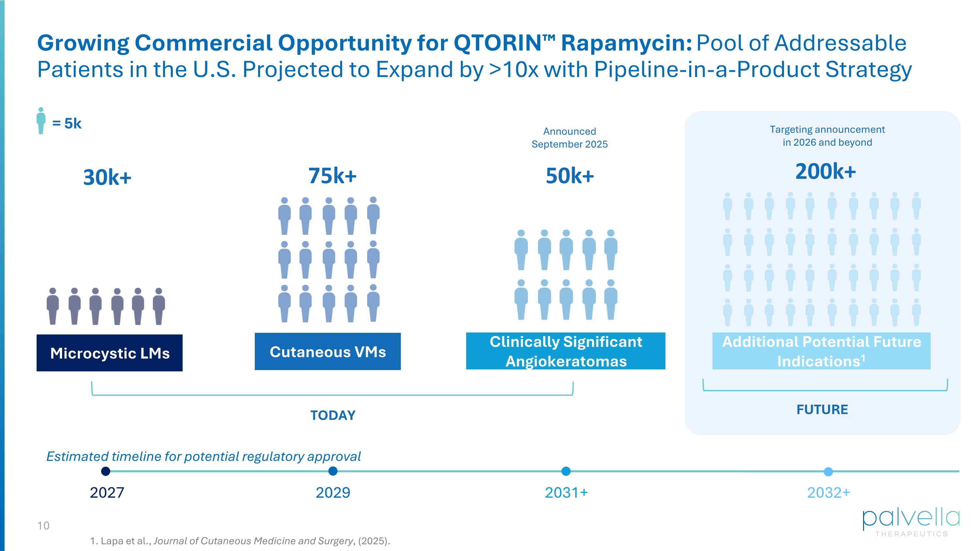Click the FUTURE label
The height and width of the screenshot is (551, 980).
click(822, 410)
